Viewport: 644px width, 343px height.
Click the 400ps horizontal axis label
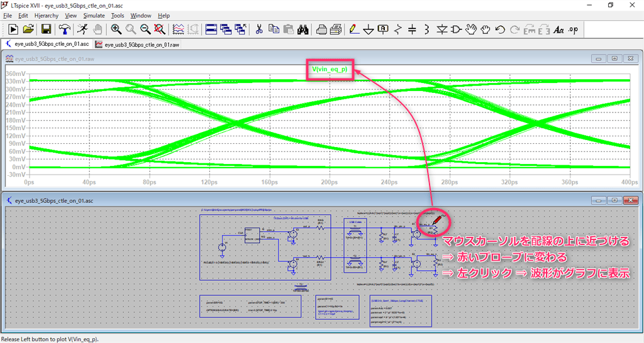click(630, 182)
